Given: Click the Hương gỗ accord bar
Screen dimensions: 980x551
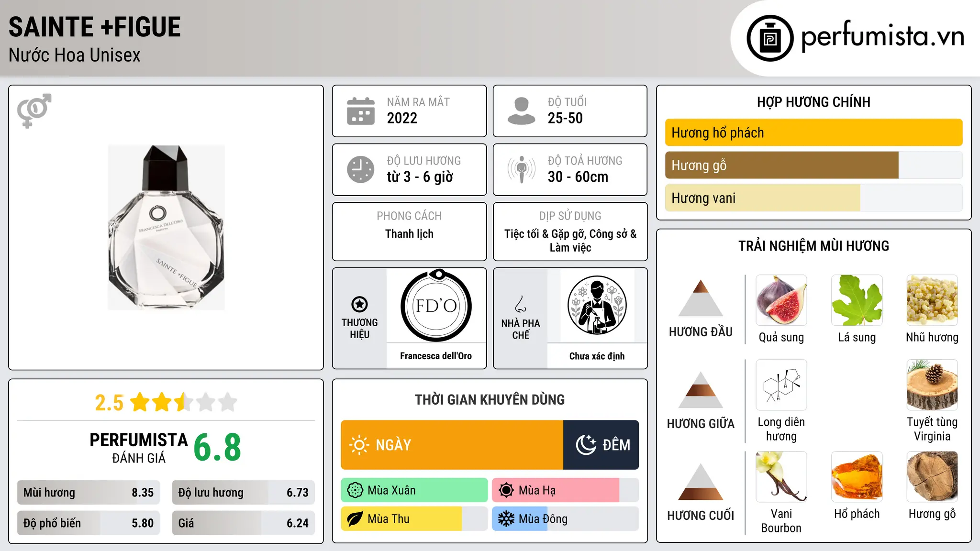Looking at the screenshot, I should [813, 165].
